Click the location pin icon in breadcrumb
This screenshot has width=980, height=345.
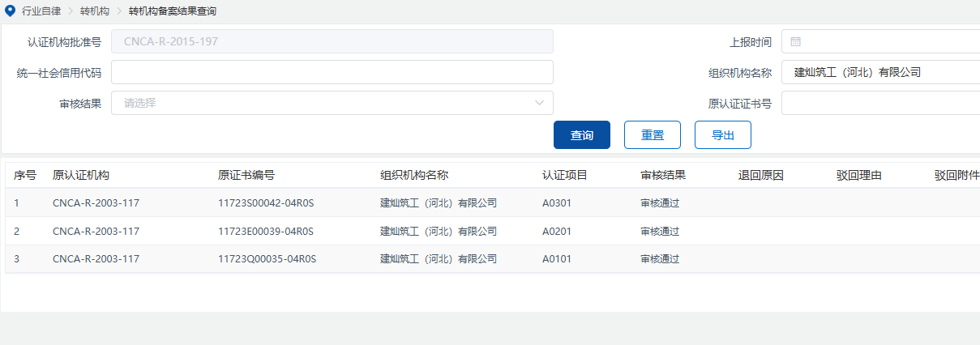click(10, 11)
